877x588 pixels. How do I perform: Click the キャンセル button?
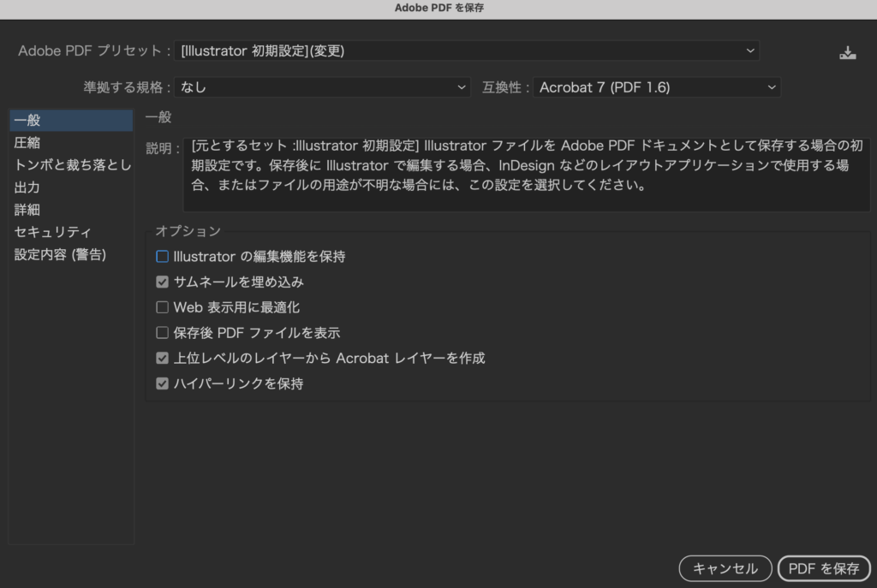[x=725, y=568]
